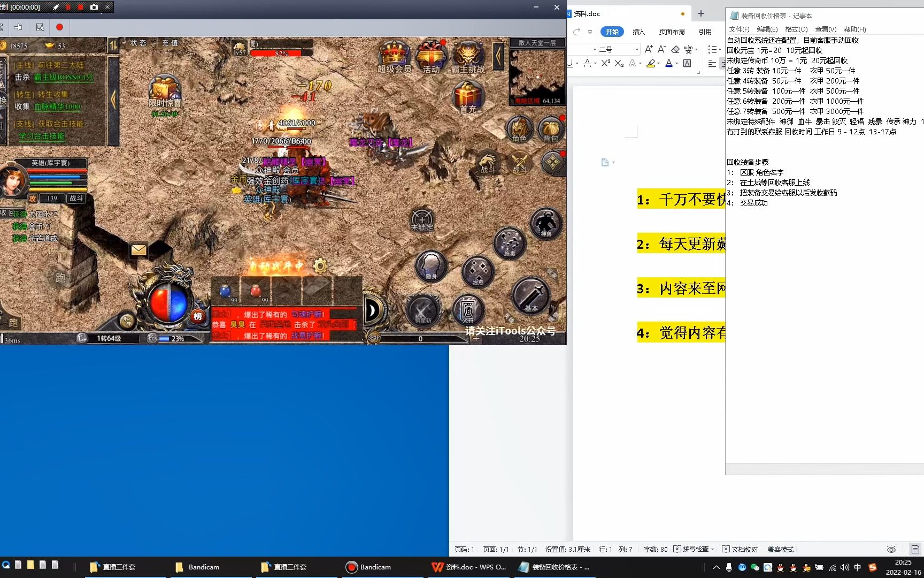Switch to the 页面布局 ribbon tab
The height and width of the screenshot is (578, 924).
point(672,32)
